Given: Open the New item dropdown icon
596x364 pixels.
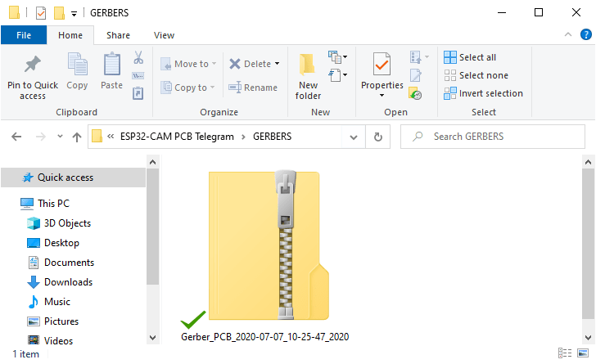Looking at the screenshot, I should [337, 57].
